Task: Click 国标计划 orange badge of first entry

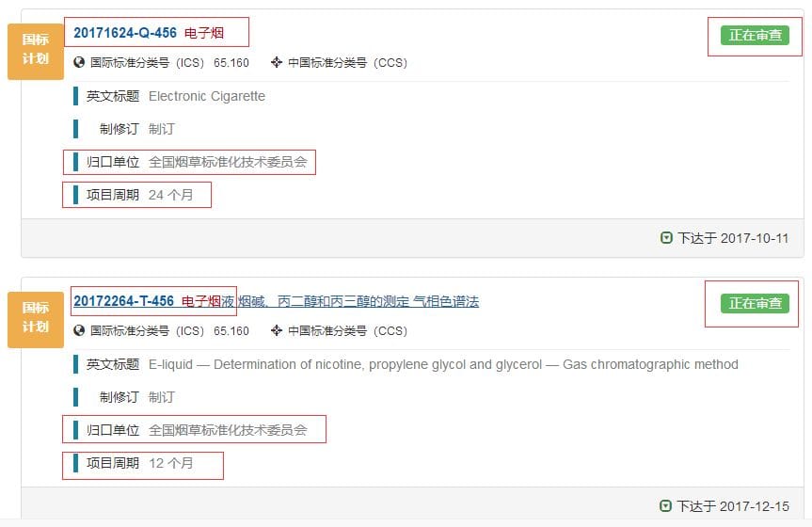Action: pyautogui.click(x=36, y=52)
